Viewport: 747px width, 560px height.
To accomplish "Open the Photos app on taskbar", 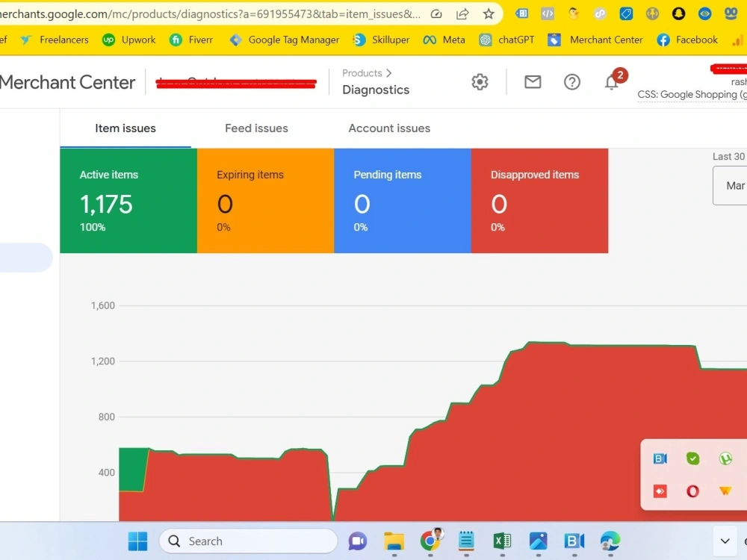I will pos(538,541).
